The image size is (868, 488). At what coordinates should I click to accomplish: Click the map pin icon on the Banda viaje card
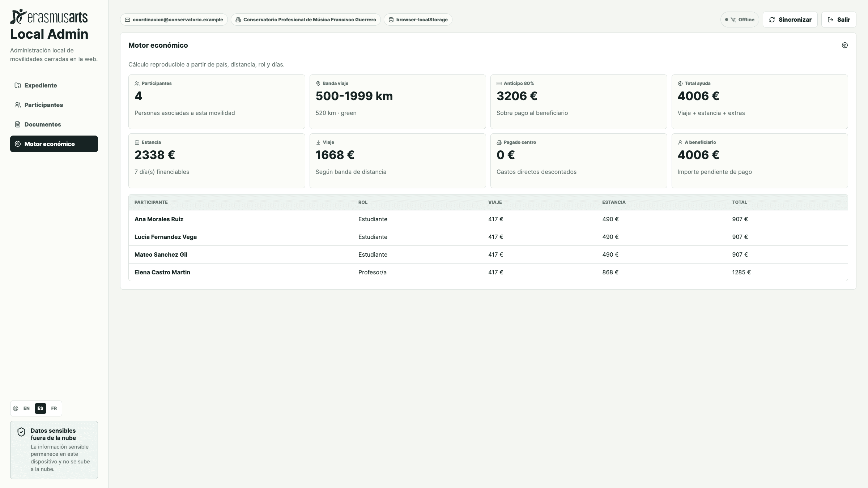point(318,84)
